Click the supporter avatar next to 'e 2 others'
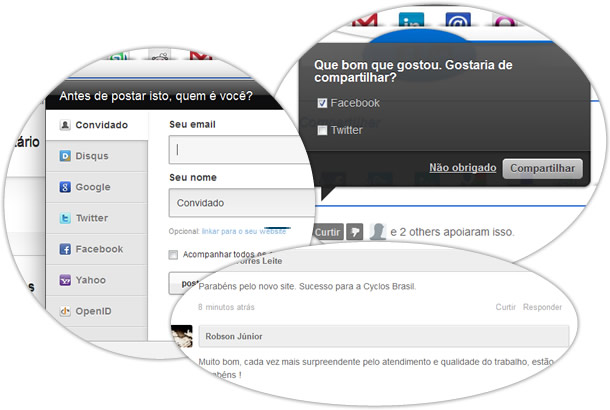The image size is (610, 410). click(x=377, y=231)
